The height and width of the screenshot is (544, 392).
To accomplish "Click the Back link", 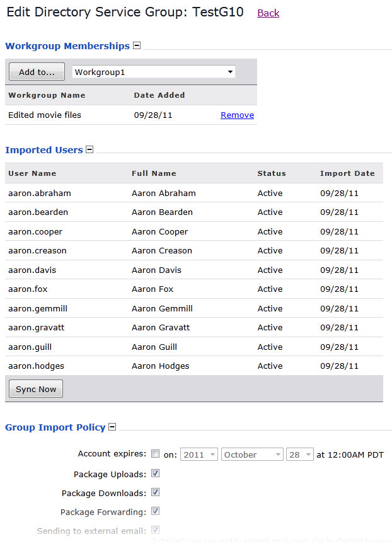I will [268, 13].
